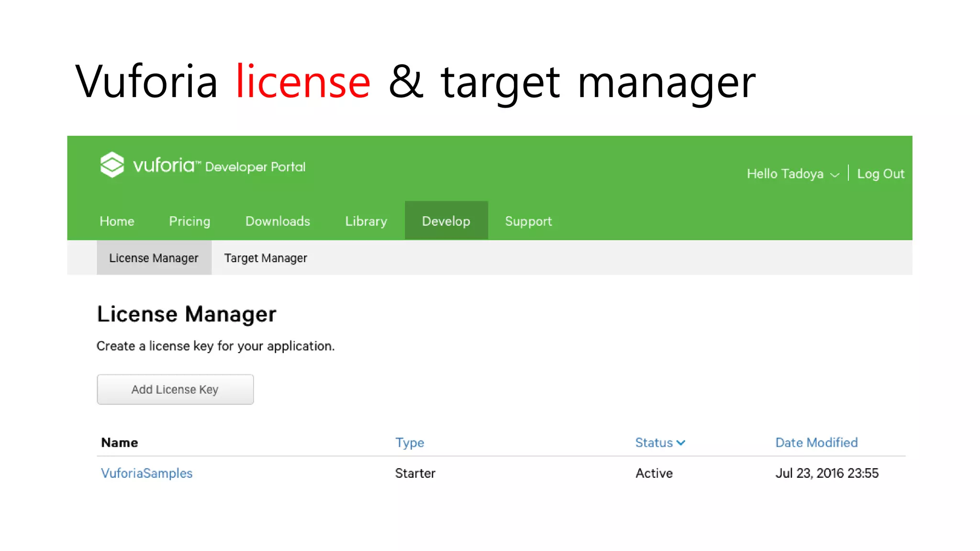Click the chevron next to Hello Tadoya
Image resolution: width=980 pixels, height=551 pixels.
pos(835,175)
